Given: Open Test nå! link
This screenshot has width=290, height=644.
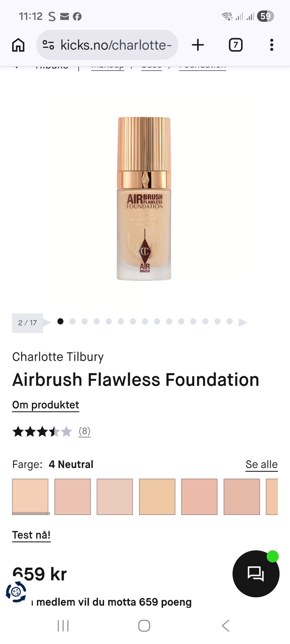Looking at the screenshot, I should coord(31,535).
